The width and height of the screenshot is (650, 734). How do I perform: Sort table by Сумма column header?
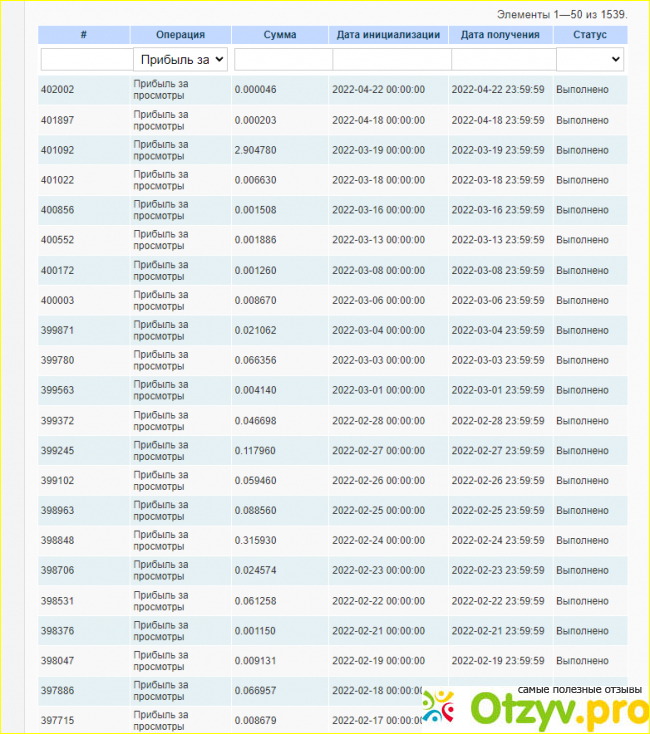point(279,35)
